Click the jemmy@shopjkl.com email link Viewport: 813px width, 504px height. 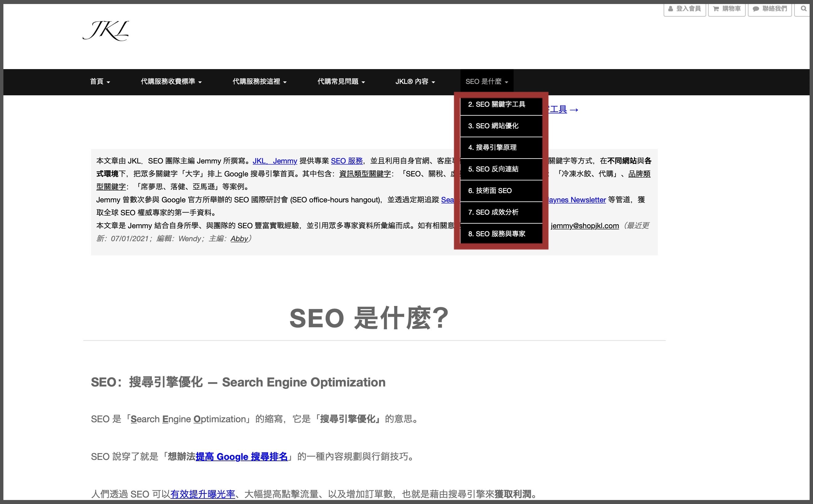coord(585,226)
